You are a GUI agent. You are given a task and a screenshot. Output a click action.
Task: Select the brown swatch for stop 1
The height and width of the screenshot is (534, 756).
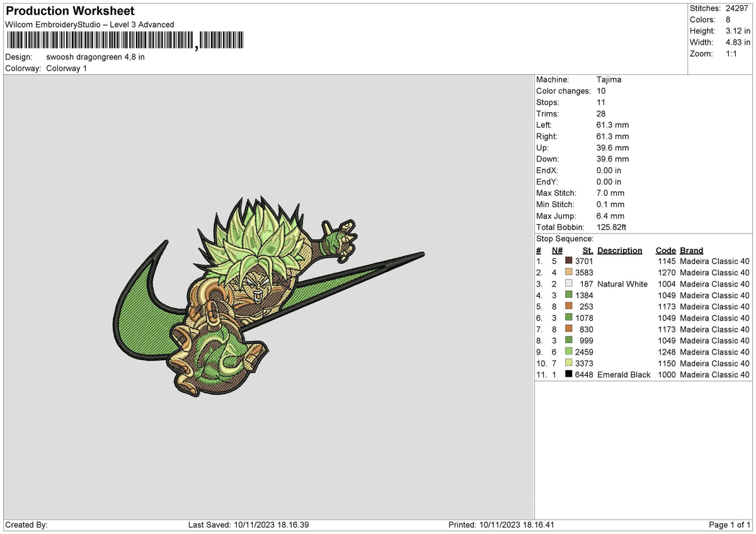(569, 261)
